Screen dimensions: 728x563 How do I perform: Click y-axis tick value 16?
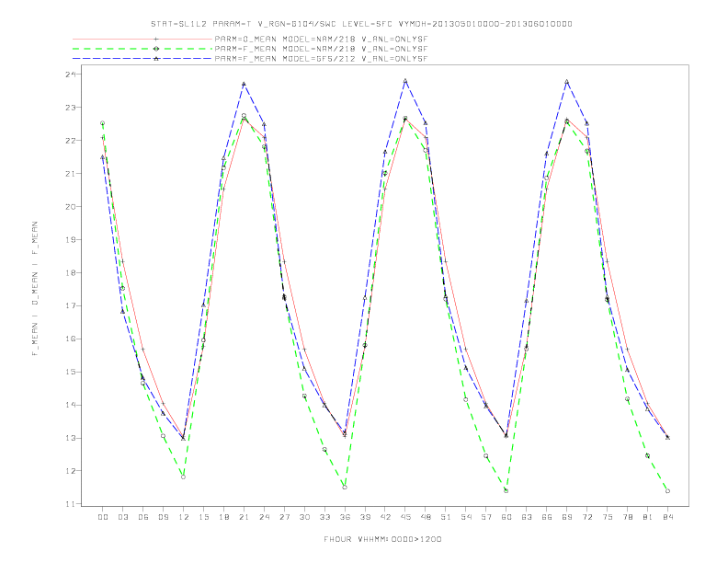[x=73, y=339]
